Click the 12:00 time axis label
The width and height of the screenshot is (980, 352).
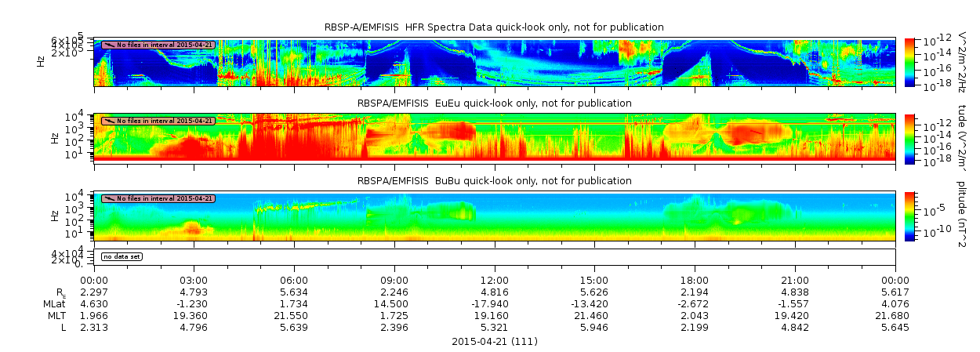495,281
